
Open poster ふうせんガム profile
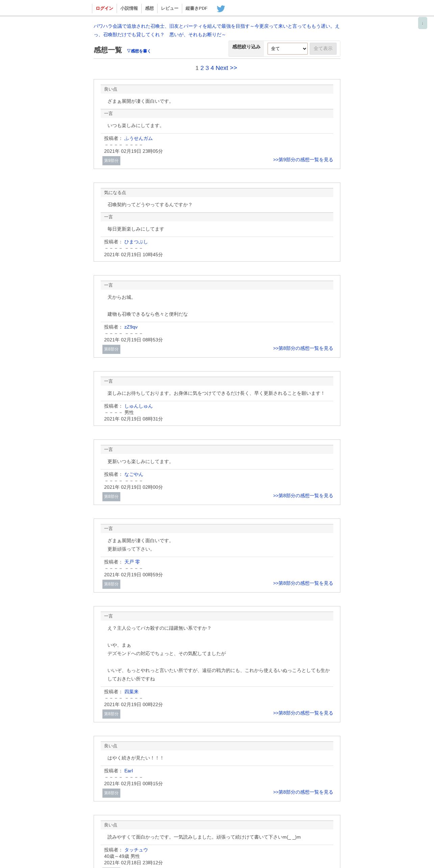(x=138, y=139)
